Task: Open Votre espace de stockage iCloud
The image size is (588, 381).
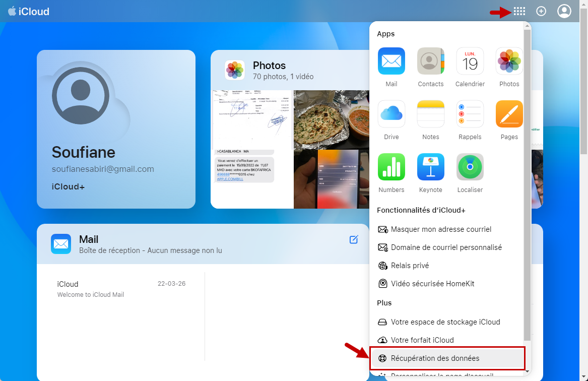Action: tap(439, 322)
